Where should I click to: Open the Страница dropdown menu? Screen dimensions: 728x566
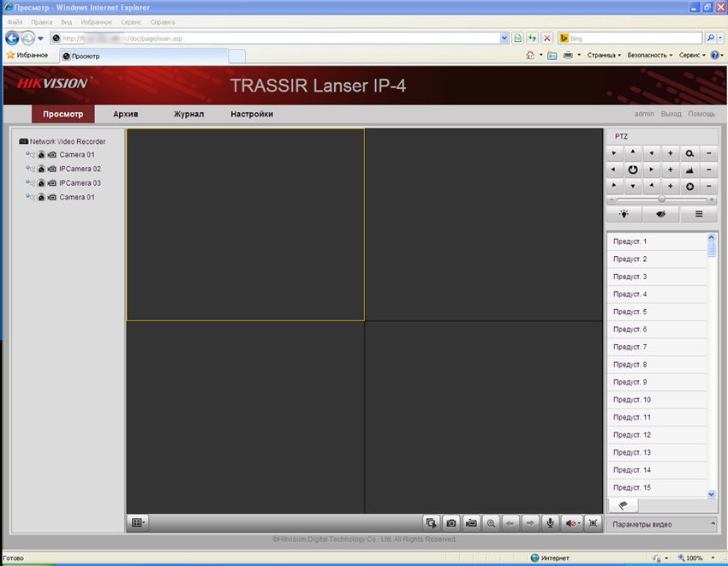point(604,56)
